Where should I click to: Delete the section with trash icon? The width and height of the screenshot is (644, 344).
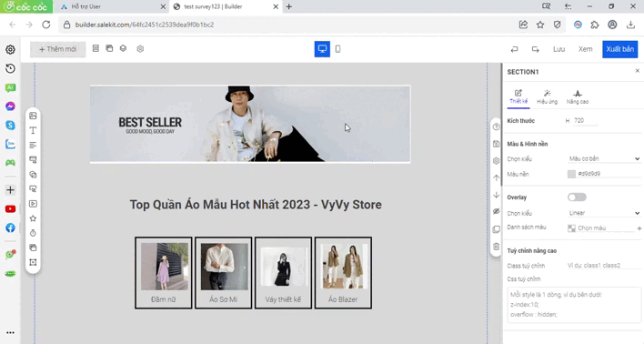pyautogui.click(x=496, y=247)
